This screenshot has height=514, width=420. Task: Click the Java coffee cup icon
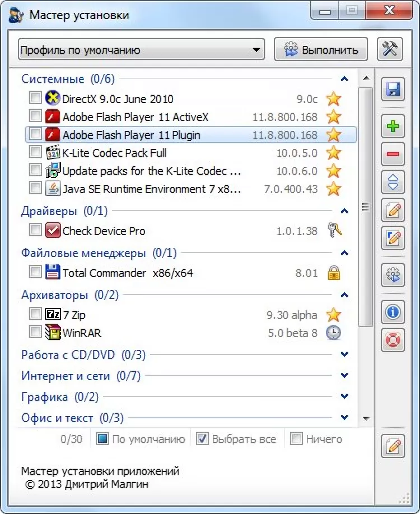point(53,188)
